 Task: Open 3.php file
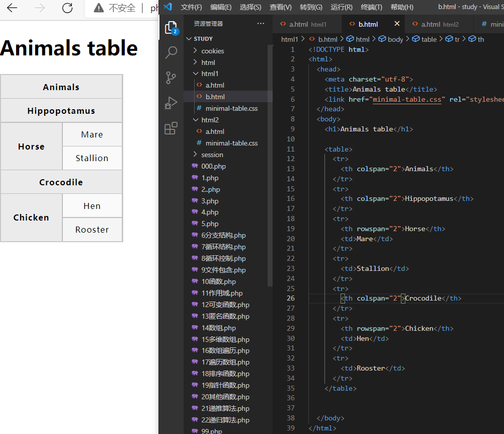[x=210, y=201]
